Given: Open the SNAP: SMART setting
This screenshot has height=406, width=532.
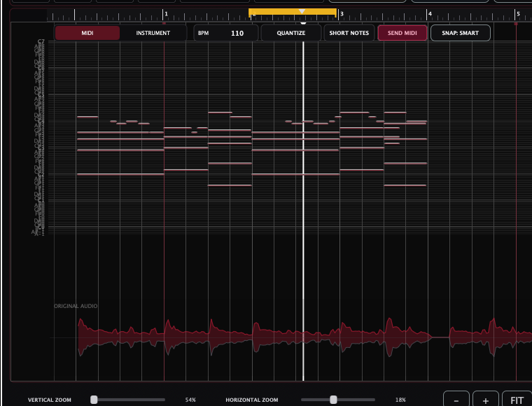Looking at the screenshot, I should (x=460, y=33).
